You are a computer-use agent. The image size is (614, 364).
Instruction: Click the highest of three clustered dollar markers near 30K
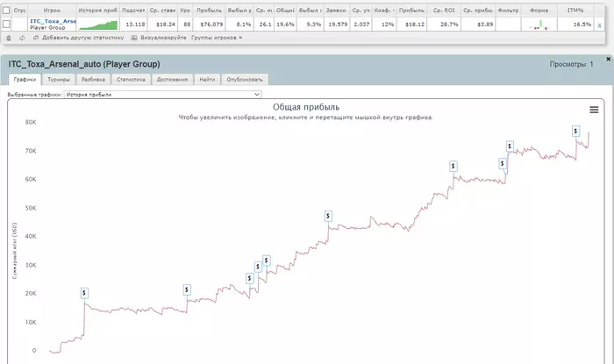coord(267,261)
